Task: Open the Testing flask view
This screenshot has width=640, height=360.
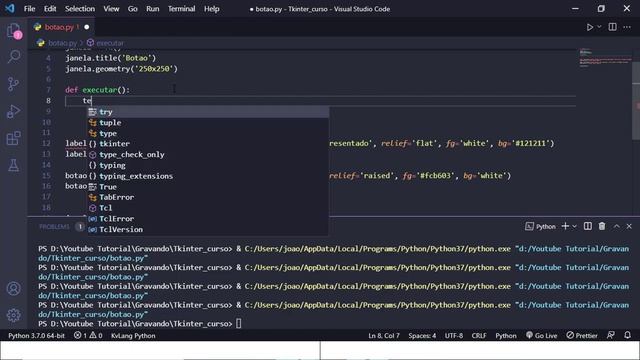Action: point(13,165)
